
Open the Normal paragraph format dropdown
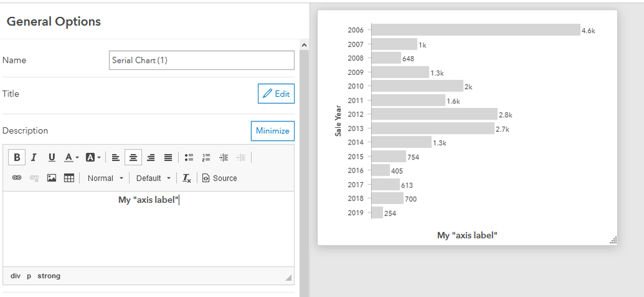pos(105,178)
